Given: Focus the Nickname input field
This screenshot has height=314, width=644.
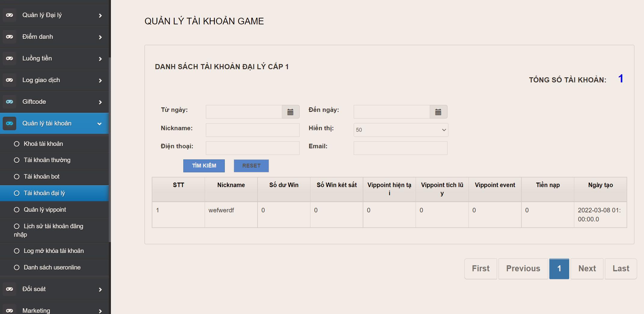Looking at the screenshot, I should (x=252, y=130).
